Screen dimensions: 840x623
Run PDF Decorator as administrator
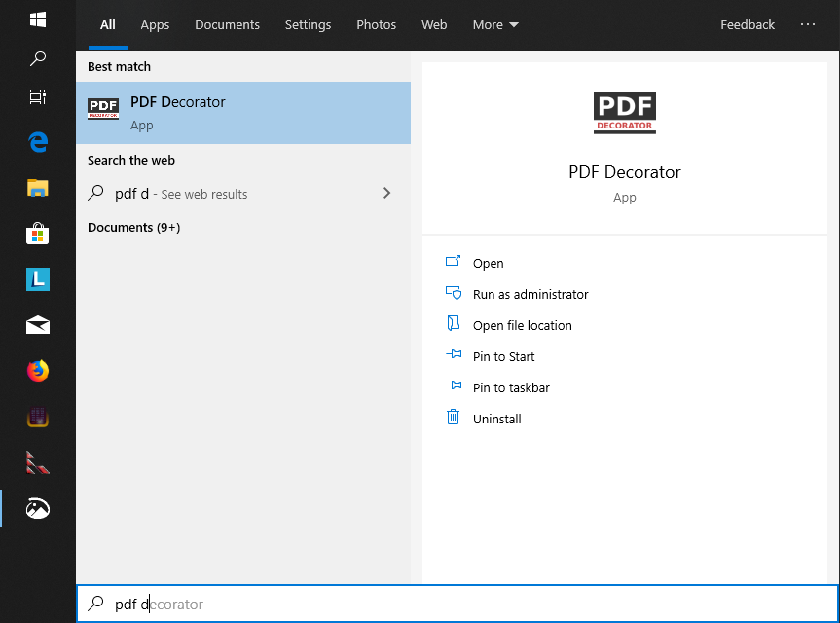[530, 294]
